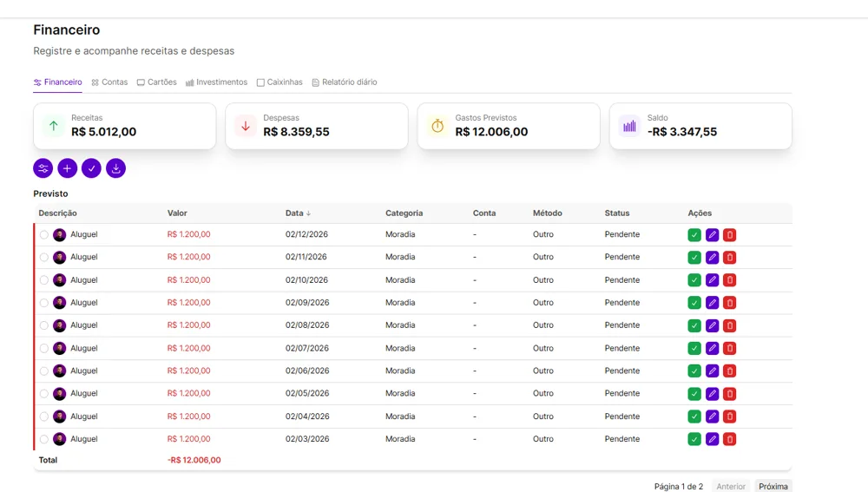Image resolution: width=868 pixels, height=492 pixels.
Task: Delete the 02/08/2026 Aluguel entry
Action: [730, 325]
